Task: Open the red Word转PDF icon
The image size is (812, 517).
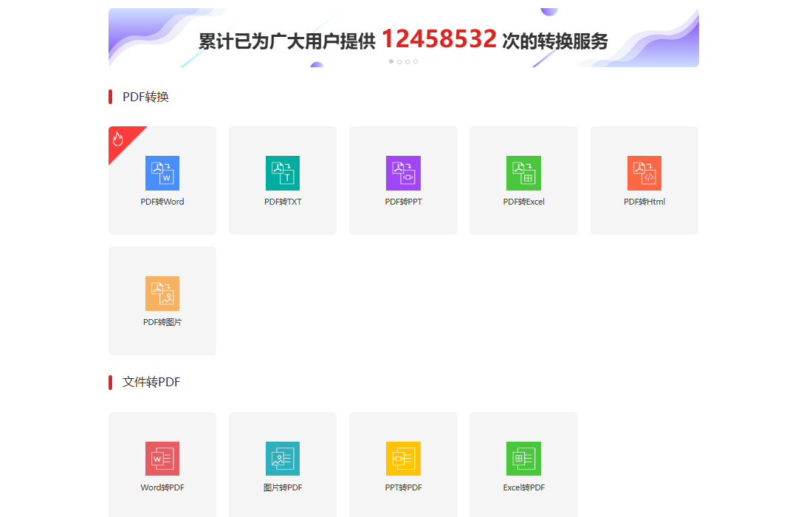Action: [162, 459]
